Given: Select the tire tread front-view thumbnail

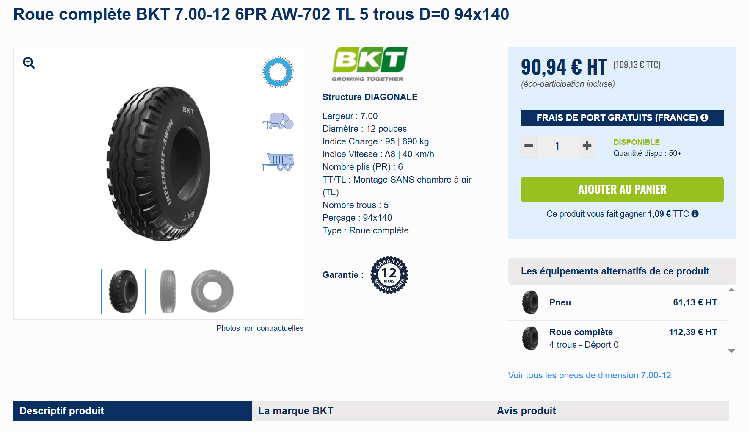Looking at the screenshot, I should (x=168, y=291).
